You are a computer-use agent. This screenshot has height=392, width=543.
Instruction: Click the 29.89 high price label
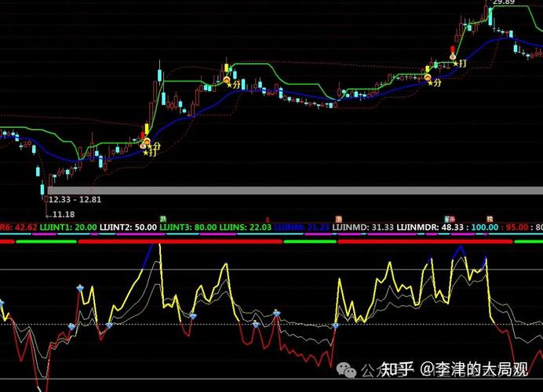click(x=504, y=2)
